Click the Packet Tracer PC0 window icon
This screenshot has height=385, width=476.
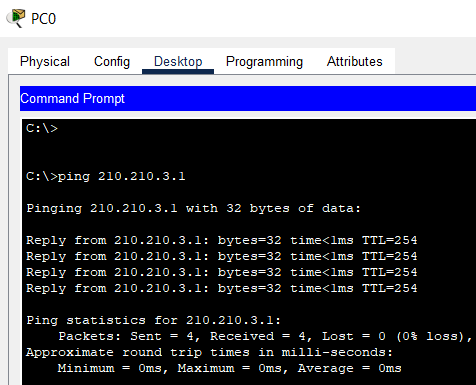(x=16, y=18)
